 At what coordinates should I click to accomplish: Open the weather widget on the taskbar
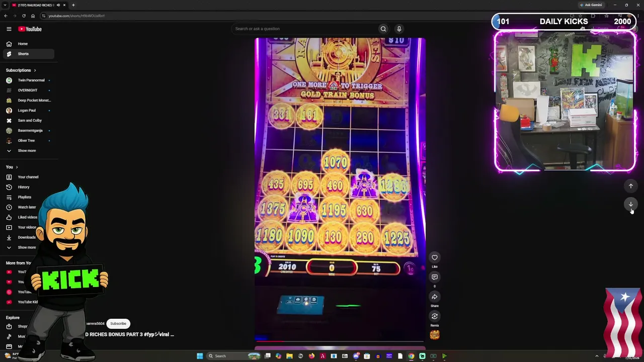[x=11, y=356]
